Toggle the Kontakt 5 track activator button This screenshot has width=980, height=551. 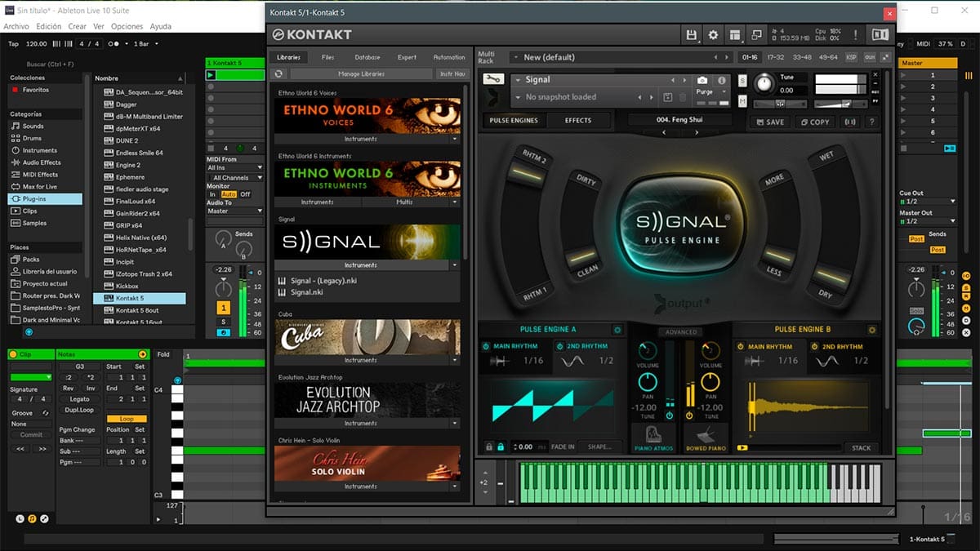point(224,308)
